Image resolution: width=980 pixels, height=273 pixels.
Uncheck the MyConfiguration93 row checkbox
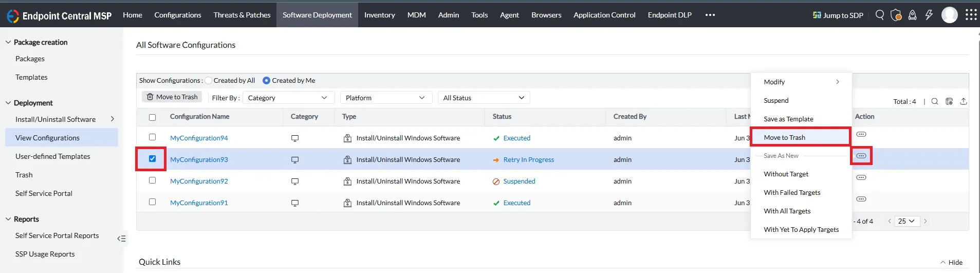click(x=152, y=159)
